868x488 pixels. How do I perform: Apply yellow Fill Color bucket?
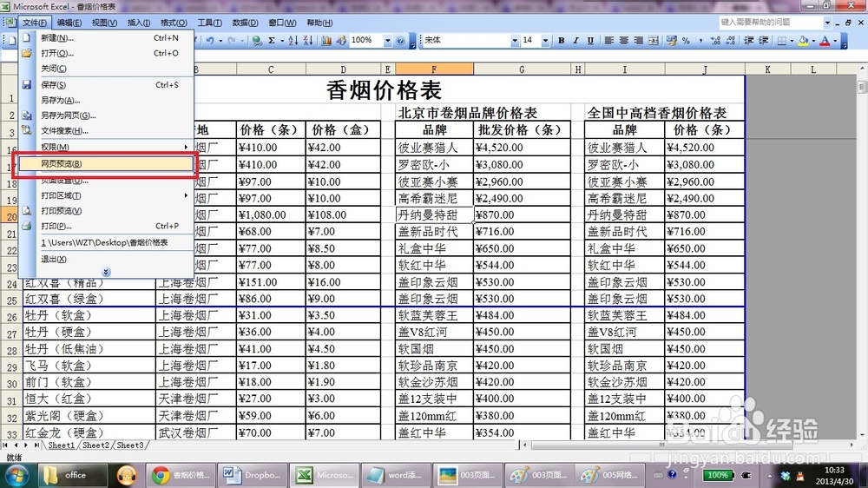tap(803, 41)
